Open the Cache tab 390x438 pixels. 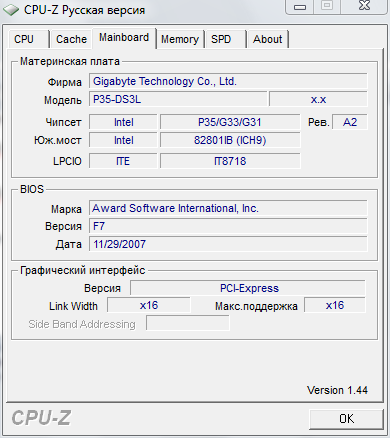click(x=71, y=39)
